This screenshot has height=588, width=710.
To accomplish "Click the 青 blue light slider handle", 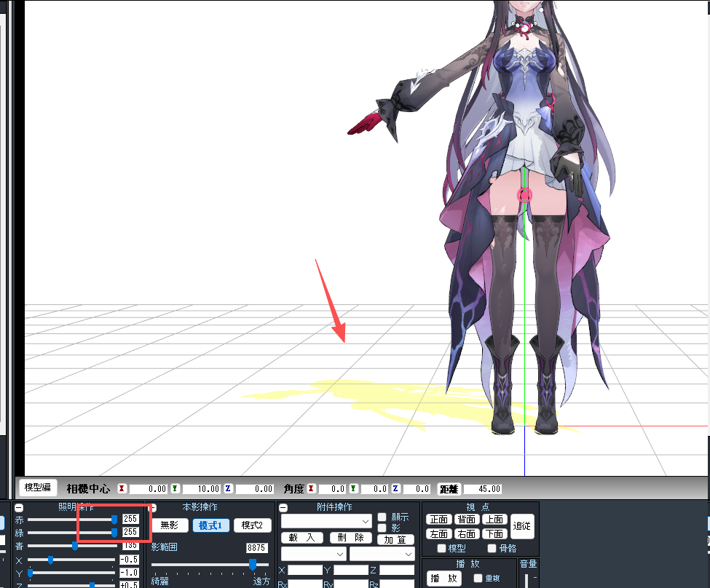I will pos(75,546).
